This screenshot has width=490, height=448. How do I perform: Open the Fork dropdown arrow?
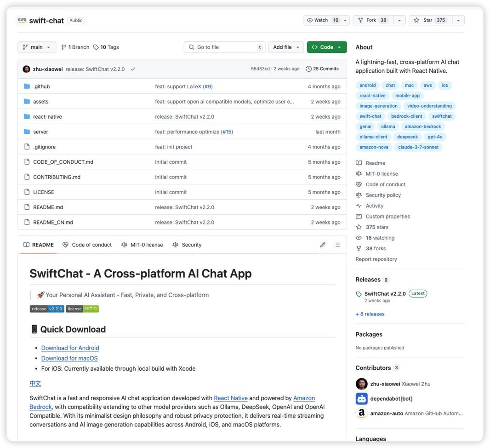(399, 20)
